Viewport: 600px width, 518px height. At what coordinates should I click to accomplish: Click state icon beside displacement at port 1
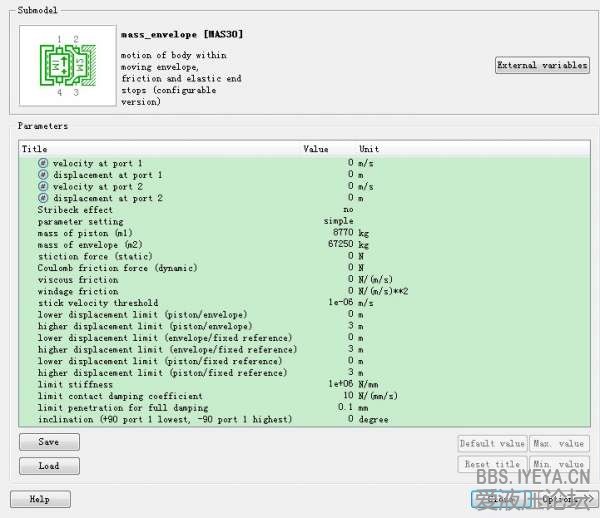[x=43, y=175]
